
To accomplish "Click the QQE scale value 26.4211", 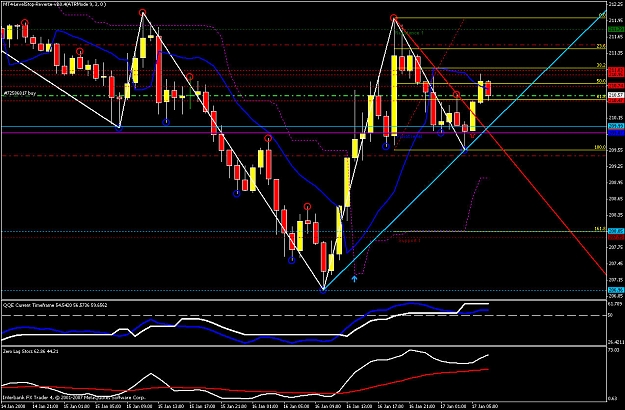I will click(x=616, y=342).
